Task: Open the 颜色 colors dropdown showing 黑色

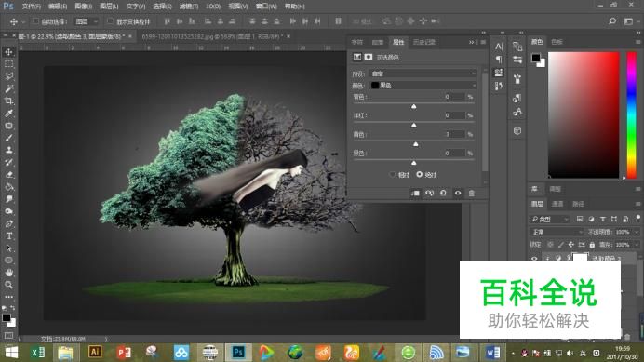Action: pyautogui.click(x=423, y=85)
